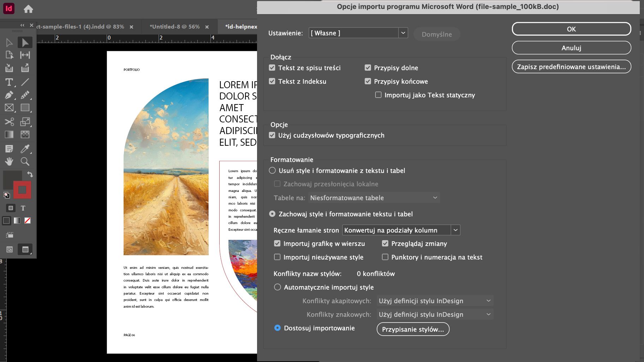Switch to sample-files-1 (4).indd tab
The width and height of the screenshot is (644, 362).
pos(80,27)
